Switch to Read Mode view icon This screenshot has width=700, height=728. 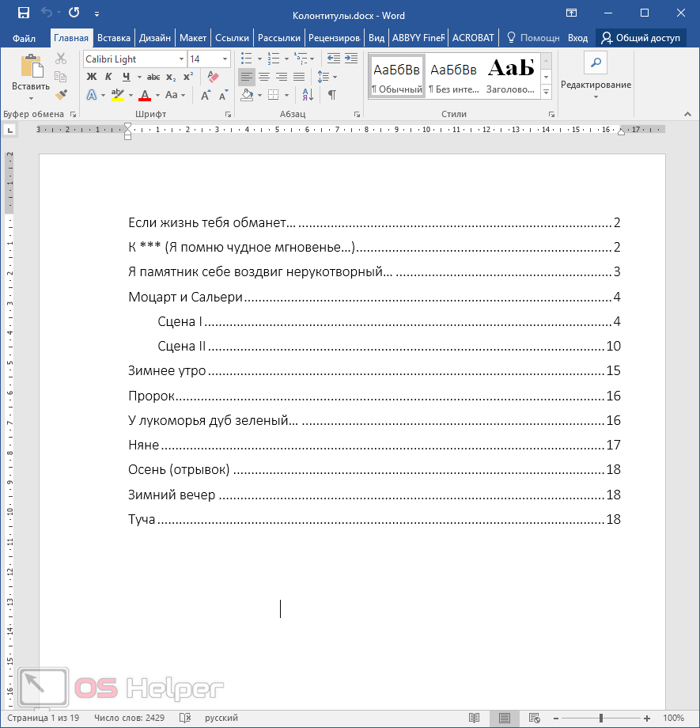pos(474,719)
